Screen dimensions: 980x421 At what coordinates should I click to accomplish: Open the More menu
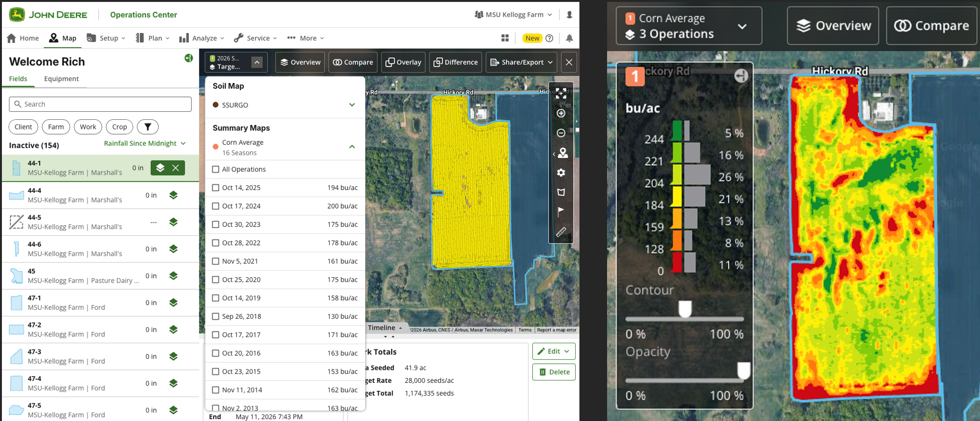coord(306,38)
